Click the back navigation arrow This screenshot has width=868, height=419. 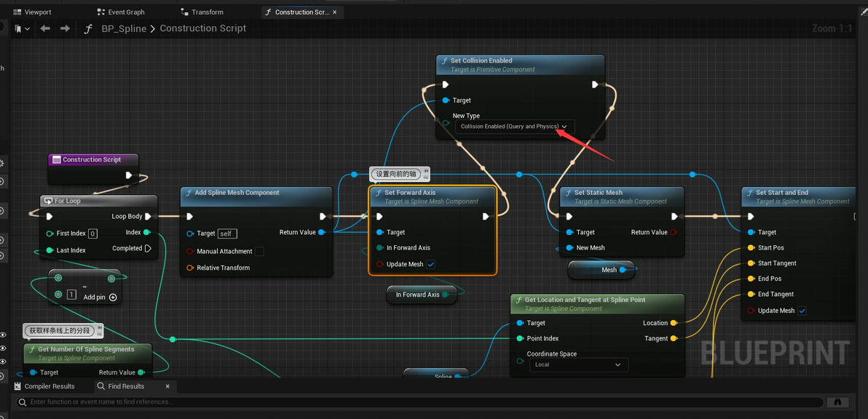(x=45, y=28)
